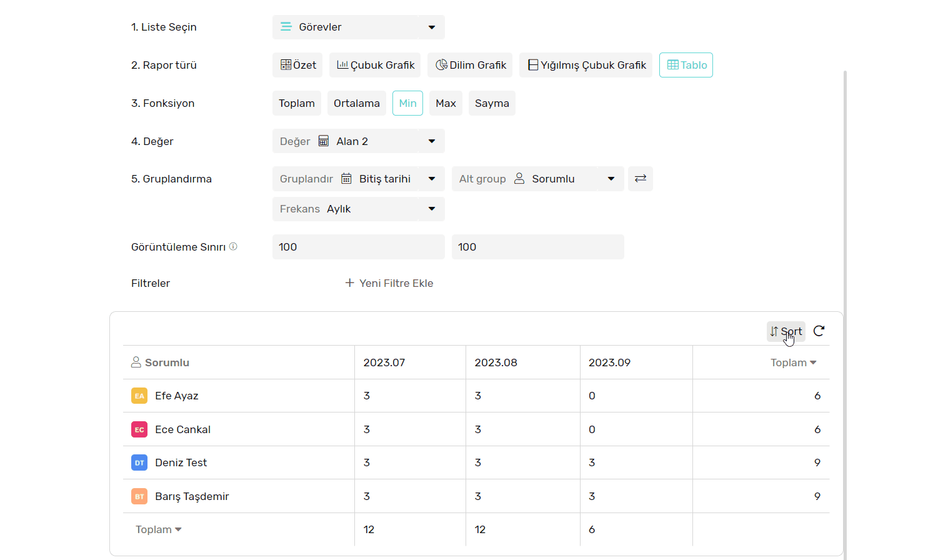Swap group and subgroup with arrows icon
Viewport: 943px width, 560px height.
pos(641,179)
